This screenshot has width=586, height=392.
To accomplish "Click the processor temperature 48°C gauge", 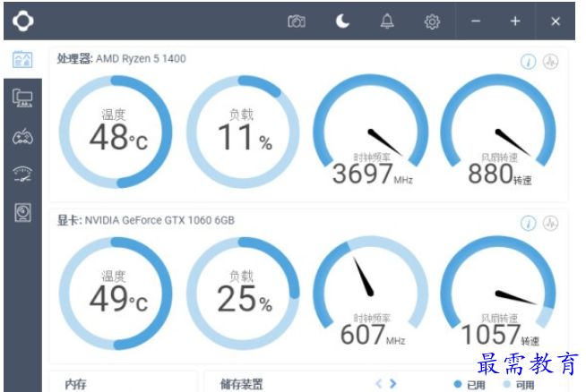I will point(116,132).
